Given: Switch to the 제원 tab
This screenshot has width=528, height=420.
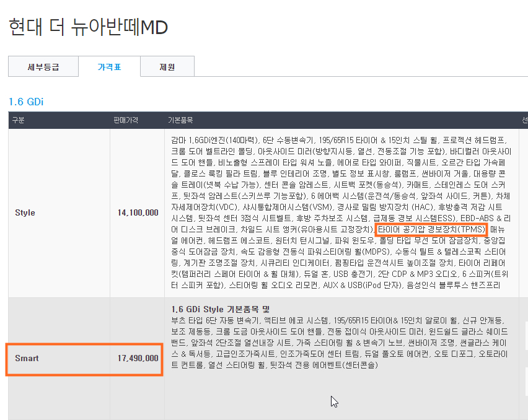Looking at the screenshot, I should click(x=167, y=67).
